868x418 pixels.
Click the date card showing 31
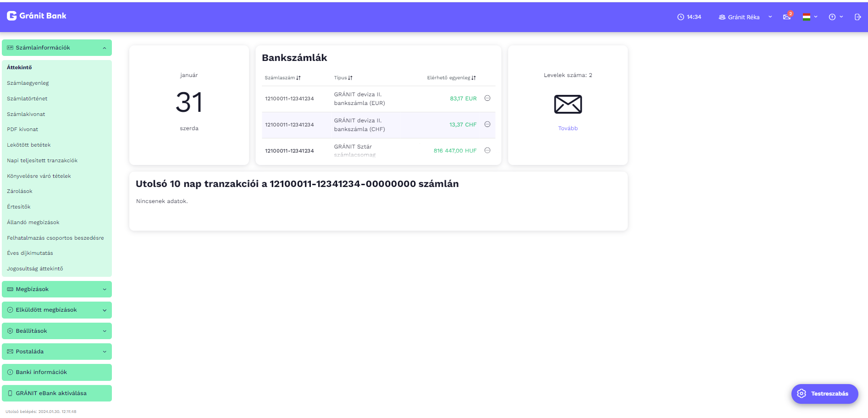coord(189,105)
